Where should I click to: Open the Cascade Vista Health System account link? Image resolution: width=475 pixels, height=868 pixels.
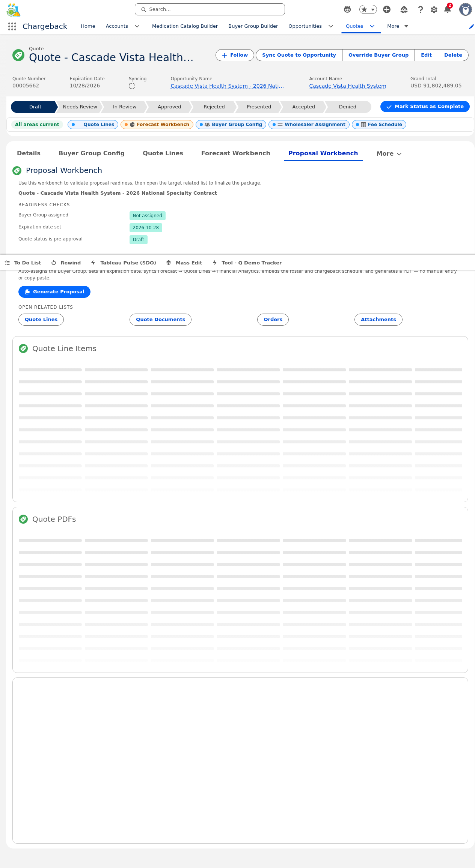[x=348, y=86]
